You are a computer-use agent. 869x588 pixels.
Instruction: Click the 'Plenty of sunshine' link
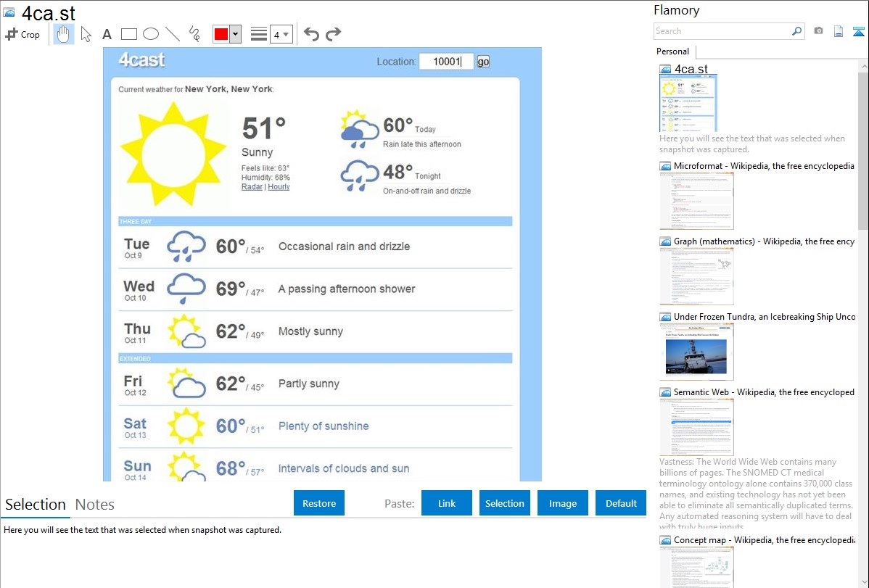[323, 426]
